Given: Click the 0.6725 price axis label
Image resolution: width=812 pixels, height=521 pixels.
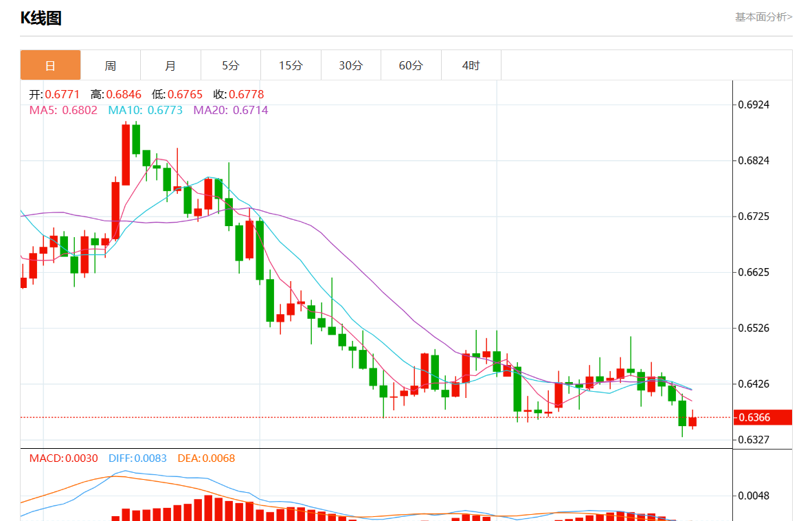Looking at the screenshot, I should click(x=754, y=217).
